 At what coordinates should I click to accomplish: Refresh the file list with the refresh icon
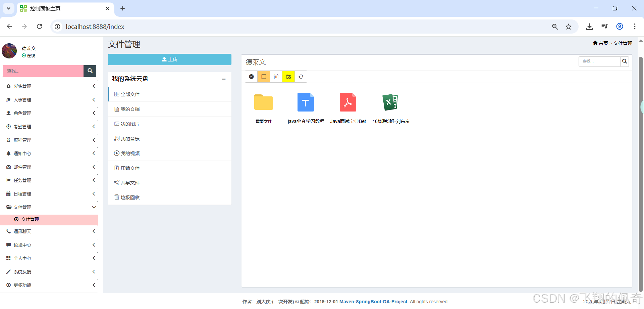pyautogui.click(x=301, y=77)
